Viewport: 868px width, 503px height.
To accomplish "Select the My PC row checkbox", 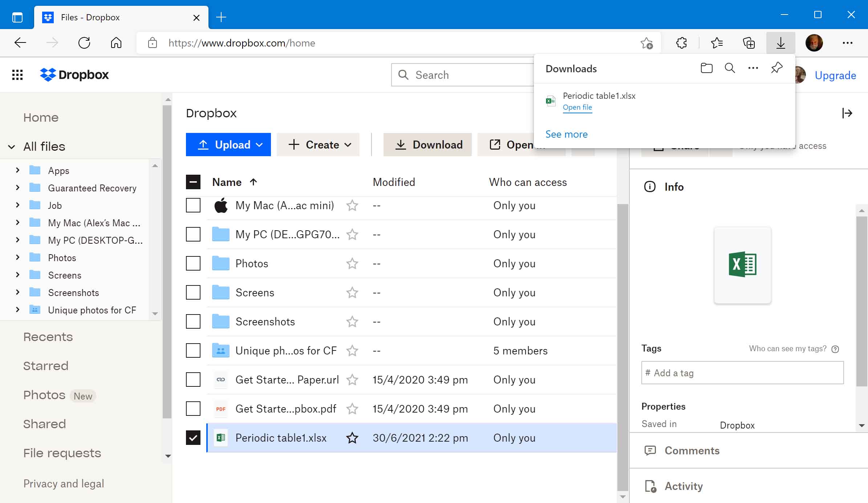I will coord(193,235).
